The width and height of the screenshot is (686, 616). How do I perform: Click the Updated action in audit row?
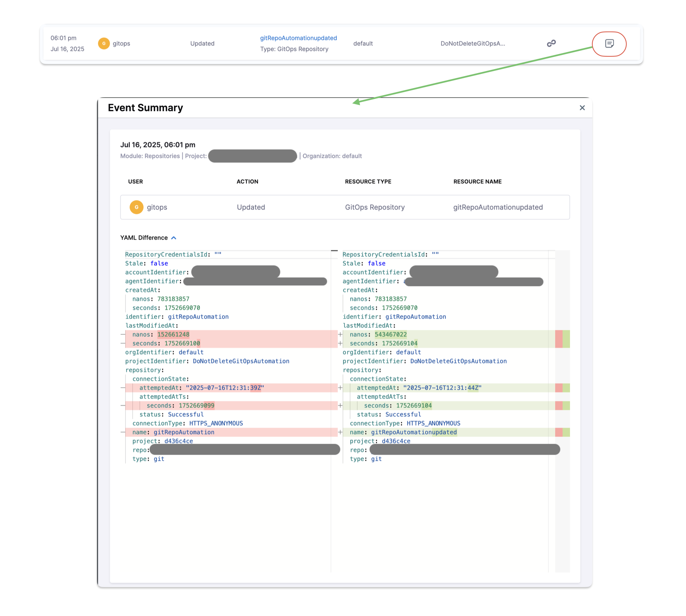(202, 44)
